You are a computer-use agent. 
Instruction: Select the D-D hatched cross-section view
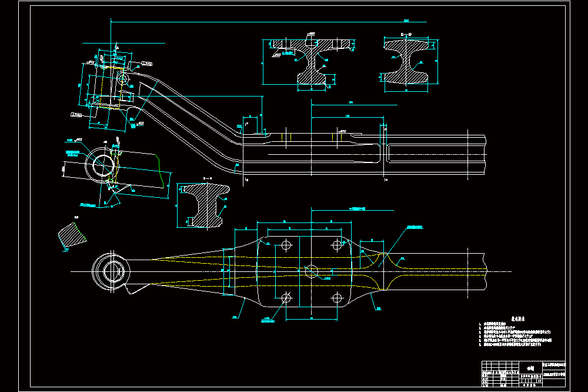pyautogui.click(x=406, y=62)
